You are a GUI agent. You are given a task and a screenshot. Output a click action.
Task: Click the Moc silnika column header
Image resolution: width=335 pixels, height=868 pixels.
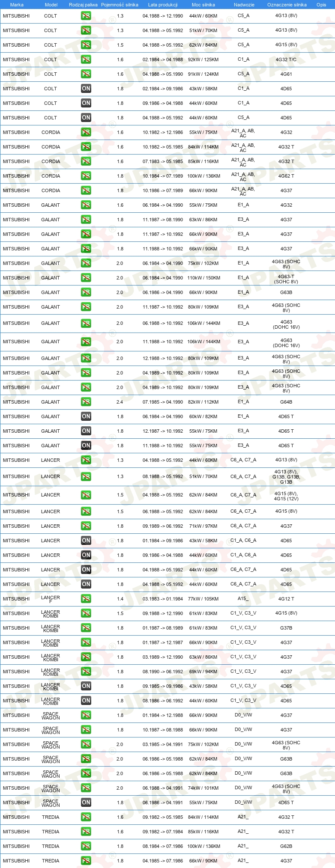point(203,5)
